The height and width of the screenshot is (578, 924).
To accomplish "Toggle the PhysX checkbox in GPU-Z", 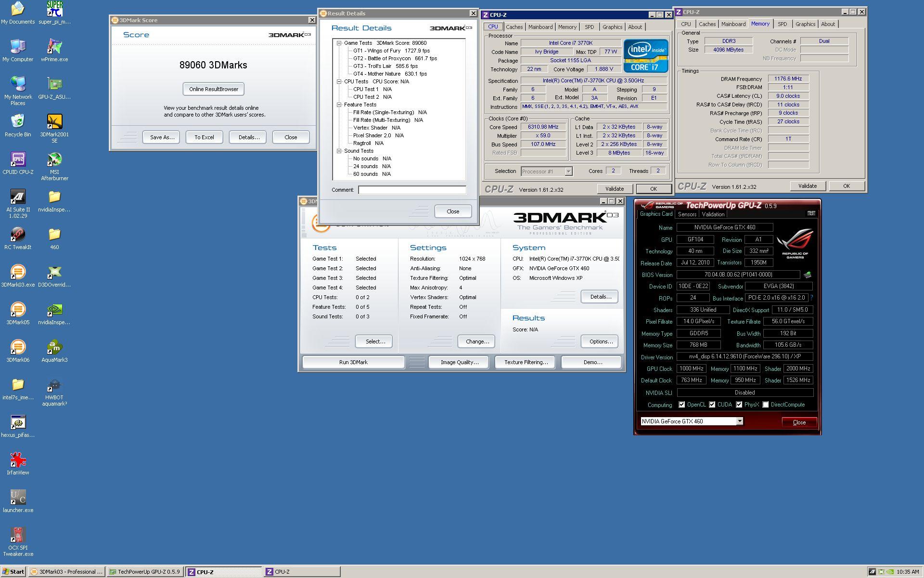I will point(739,405).
